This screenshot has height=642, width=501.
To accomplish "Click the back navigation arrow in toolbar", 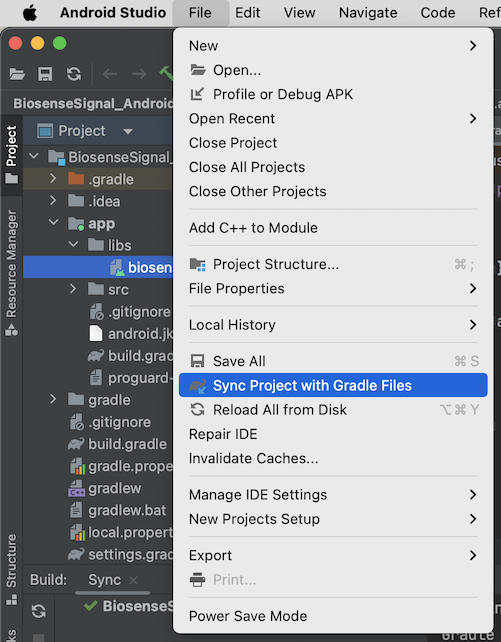I will coord(110,74).
